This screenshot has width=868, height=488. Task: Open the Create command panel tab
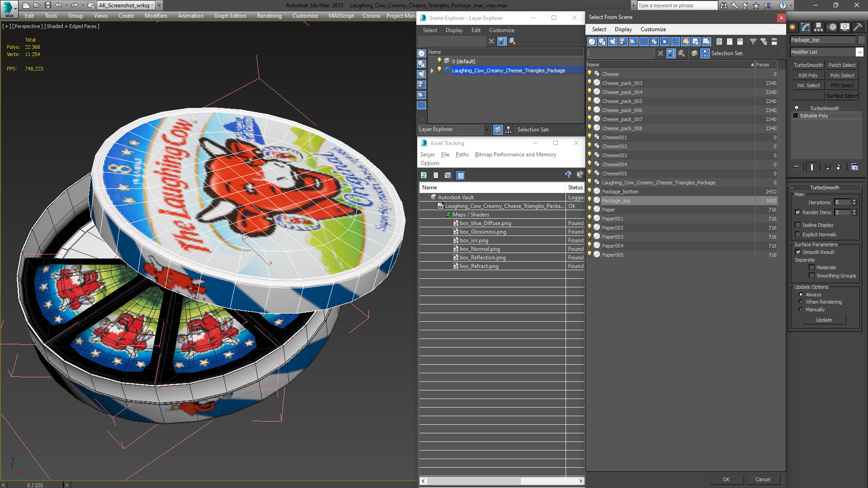tap(793, 27)
